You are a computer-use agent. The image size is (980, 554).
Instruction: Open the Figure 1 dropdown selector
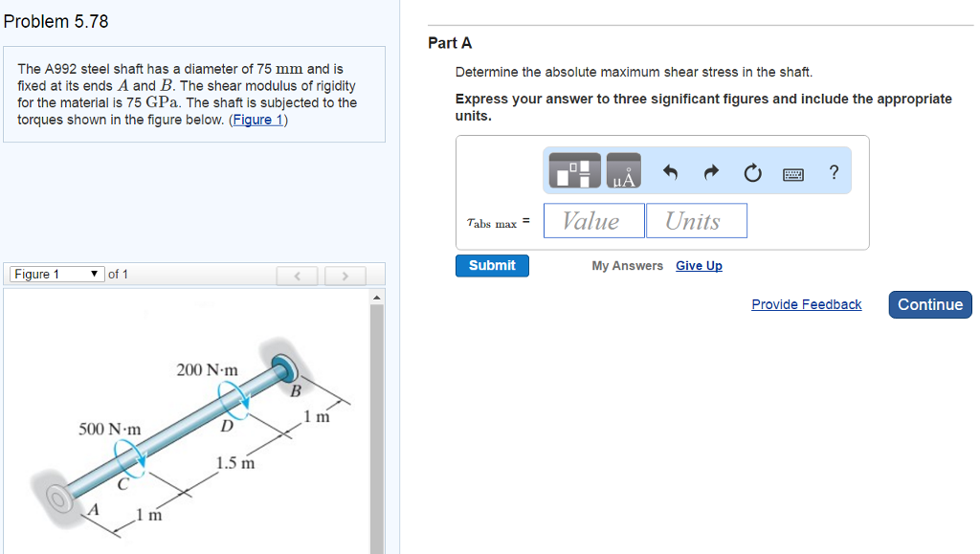point(56,275)
